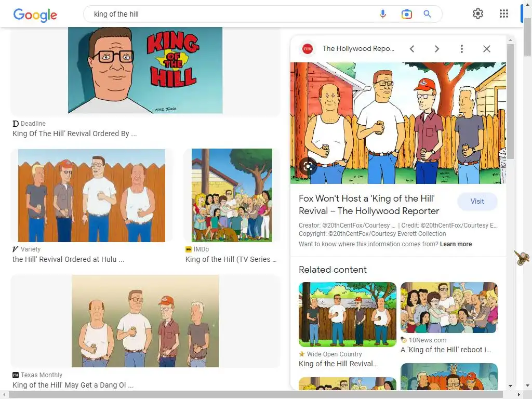Open the Learn more link
Screen dimensions: 532x399
pyautogui.click(x=456, y=244)
